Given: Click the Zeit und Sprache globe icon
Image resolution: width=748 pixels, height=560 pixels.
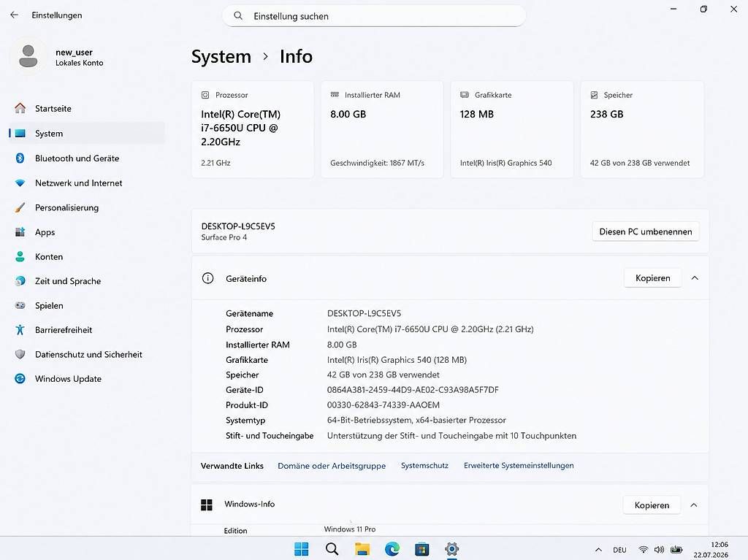Looking at the screenshot, I should 20,281.
